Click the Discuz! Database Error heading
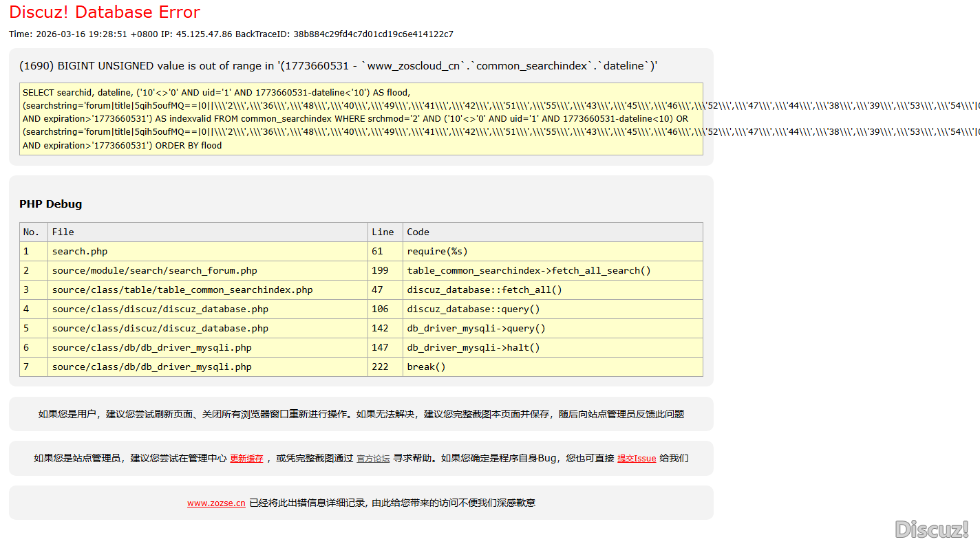This screenshot has height=546, width=980. tap(105, 12)
